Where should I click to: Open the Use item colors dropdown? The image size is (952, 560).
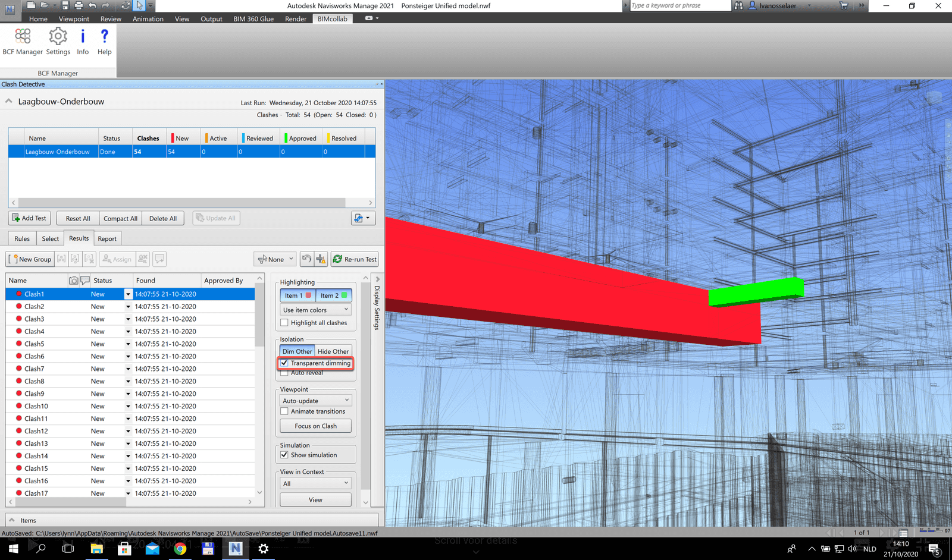[x=315, y=309]
